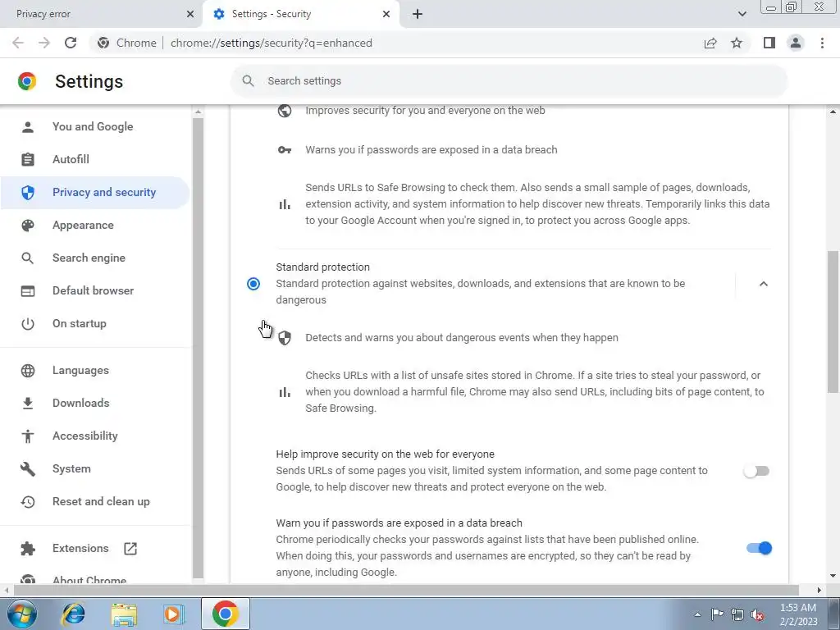The width and height of the screenshot is (840, 630).
Task: Close the Privacy error tab
Action: [x=190, y=14]
